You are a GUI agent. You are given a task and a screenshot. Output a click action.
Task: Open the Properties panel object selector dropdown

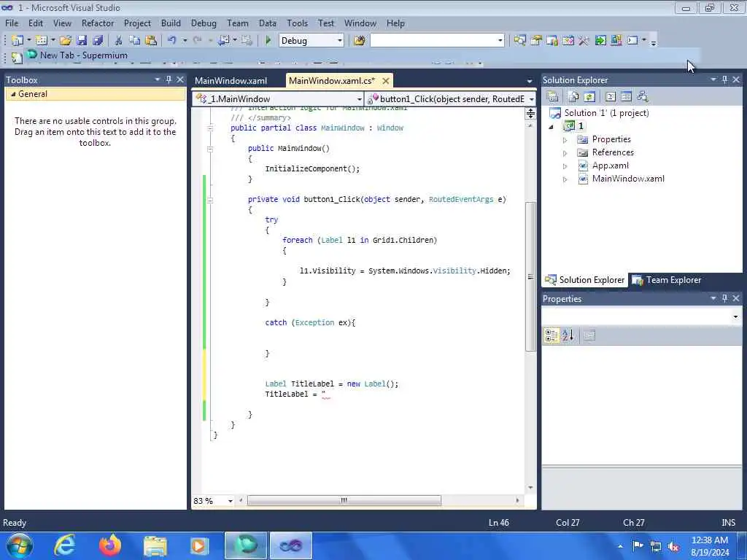pos(735,316)
